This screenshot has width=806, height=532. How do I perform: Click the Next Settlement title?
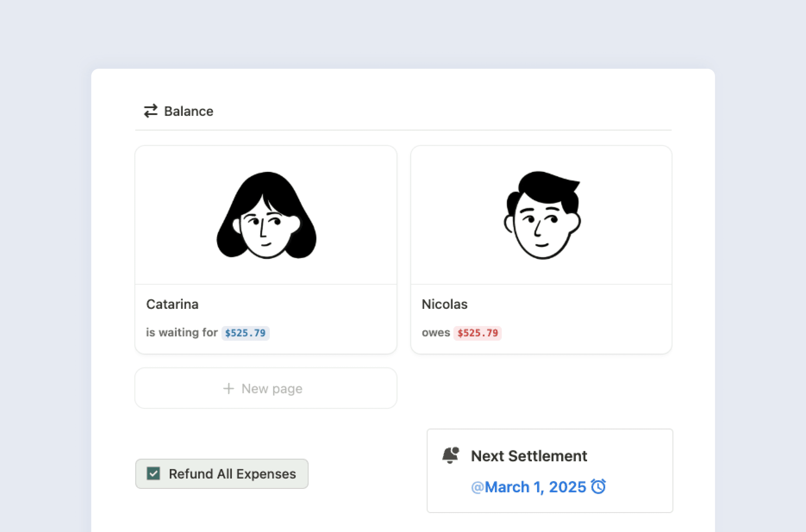coord(529,455)
